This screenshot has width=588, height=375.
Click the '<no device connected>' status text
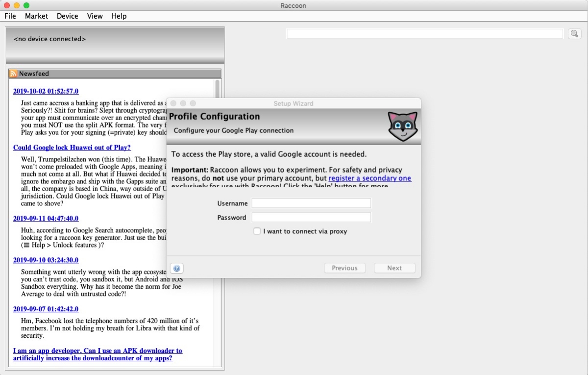49,39
